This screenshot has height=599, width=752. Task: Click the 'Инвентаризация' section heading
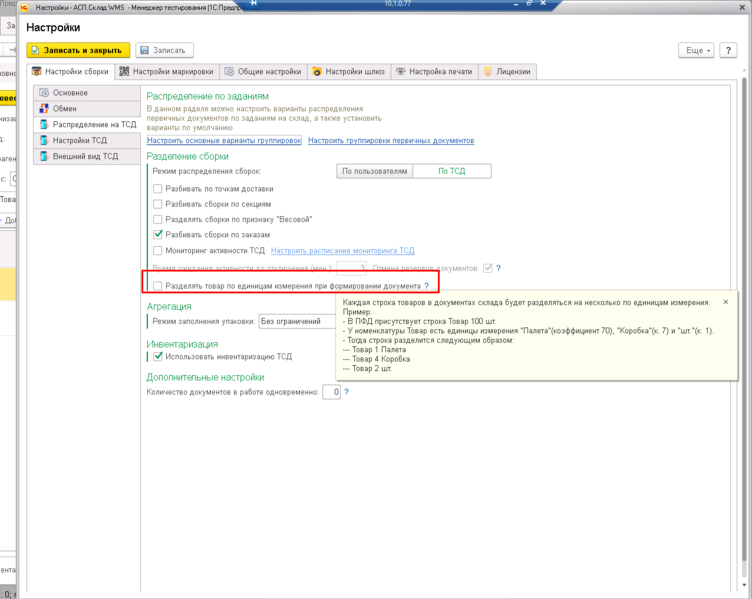(182, 344)
